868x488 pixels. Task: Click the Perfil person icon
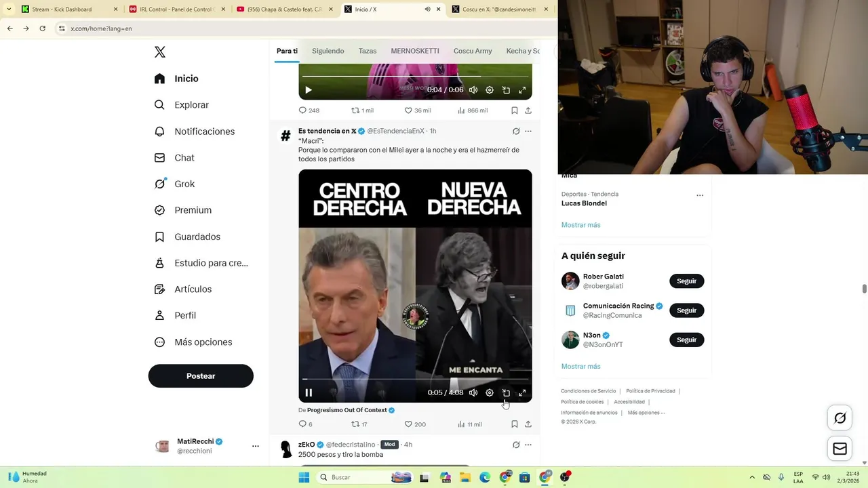tap(159, 315)
